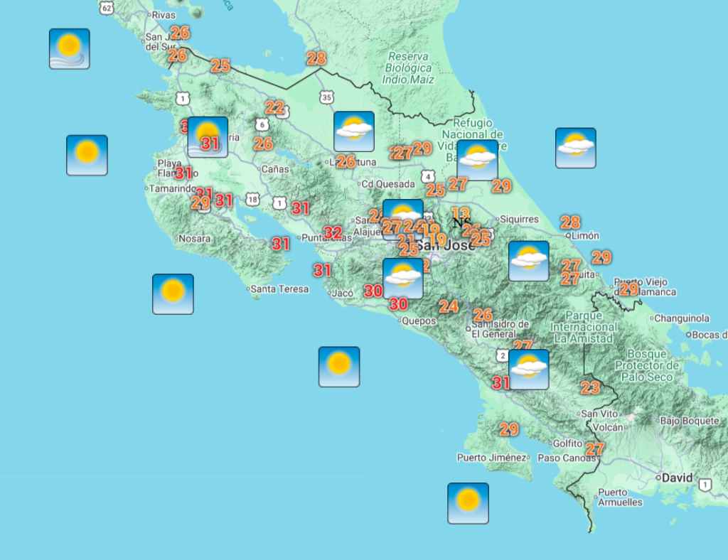Viewport: 728px width, 560px height.
Task: Open the sunny icon offshore southwest of Quepos
Action: coord(338,367)
